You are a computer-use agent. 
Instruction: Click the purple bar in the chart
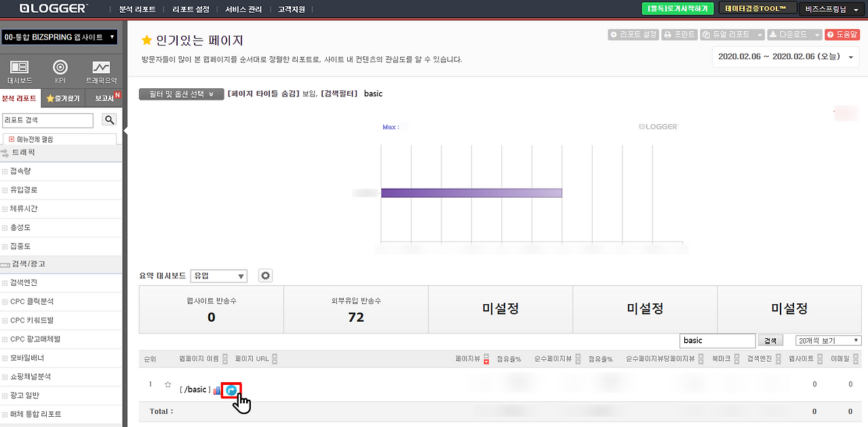click(471, 193)
